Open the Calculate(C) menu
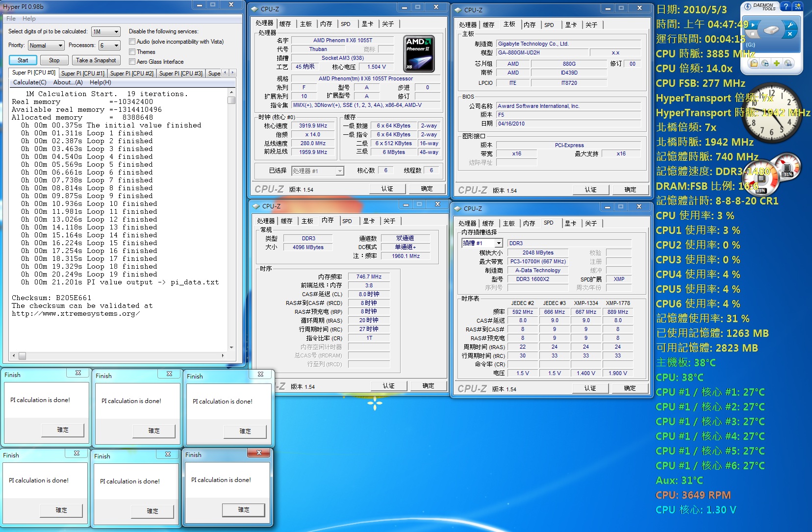The image size is (812, 532). [x=29, y=82]
